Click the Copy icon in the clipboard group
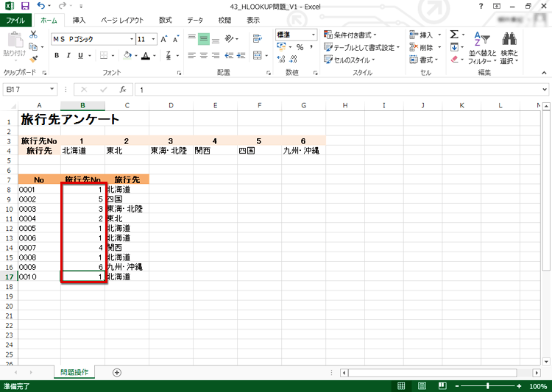This screenshot has height=392, width=552. coord(33,47)
